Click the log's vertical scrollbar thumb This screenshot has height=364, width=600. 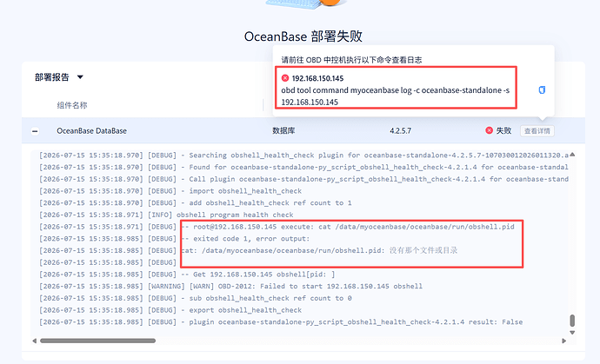tap(572, 321)
